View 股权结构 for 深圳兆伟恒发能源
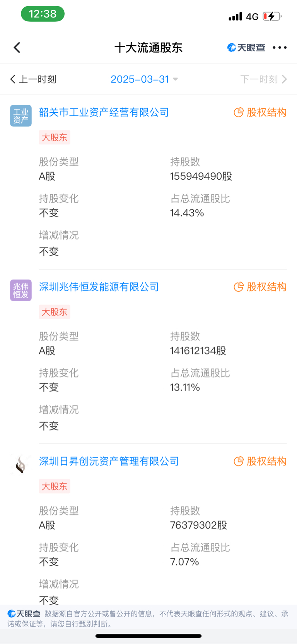297x644 pixels. [260, 287]
